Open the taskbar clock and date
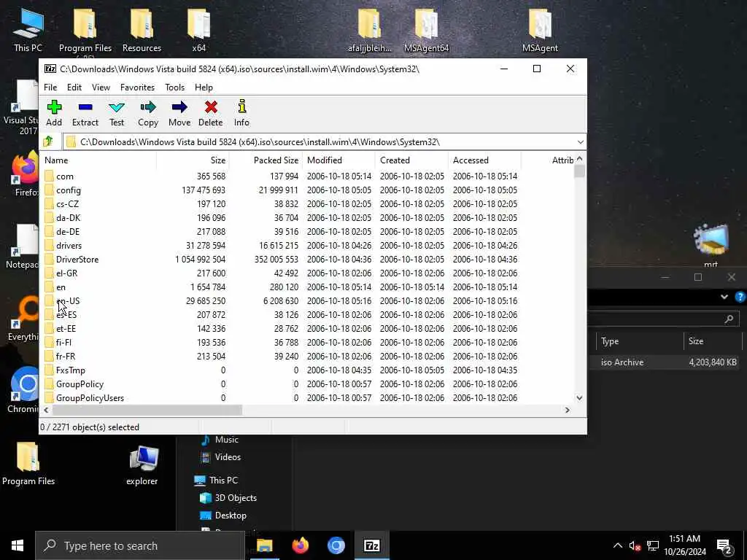 pyautogui.click(x=684, y=545)
